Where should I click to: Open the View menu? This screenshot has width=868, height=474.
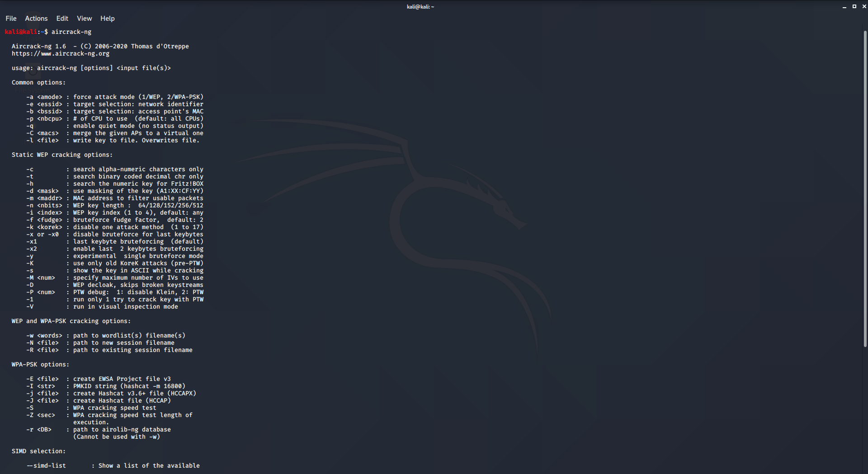point(84,19)
